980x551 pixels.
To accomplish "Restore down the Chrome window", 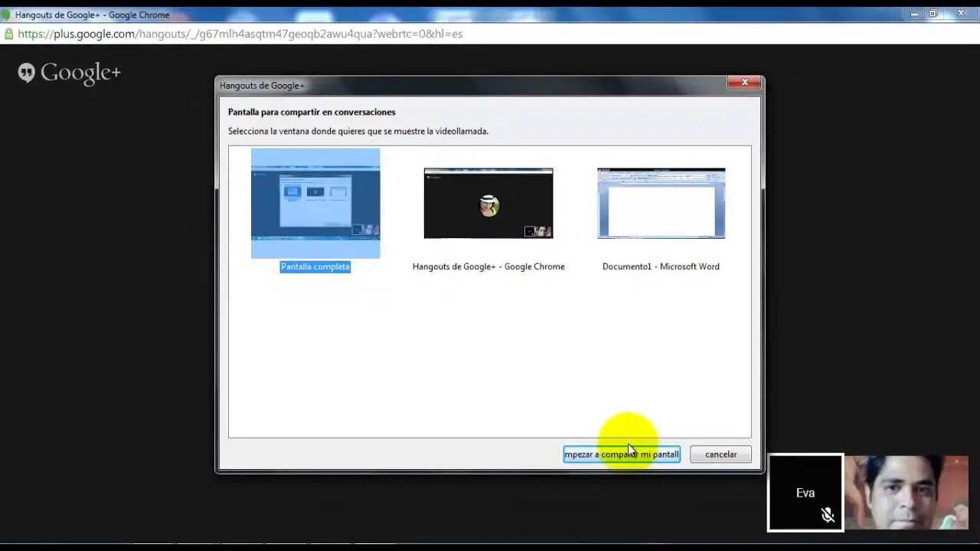I will tap(933, 14).
